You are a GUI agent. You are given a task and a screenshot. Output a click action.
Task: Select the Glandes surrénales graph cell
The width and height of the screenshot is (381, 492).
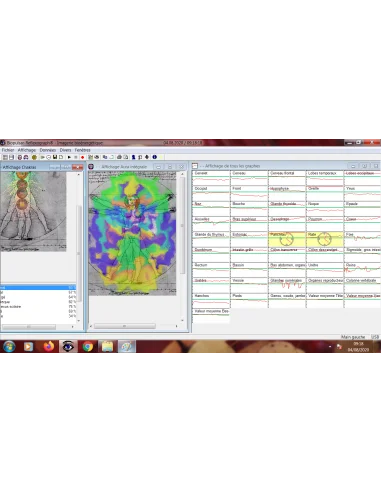click(x=287, y=285)
